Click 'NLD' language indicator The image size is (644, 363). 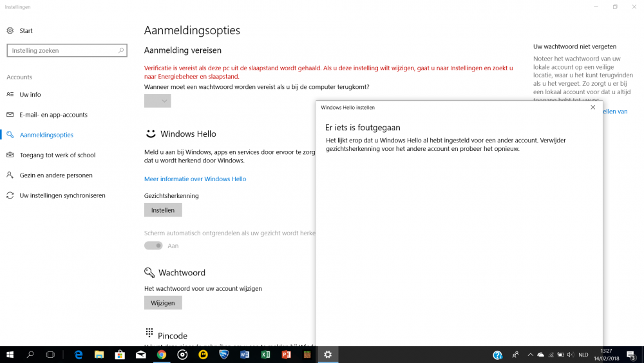(583, 355)
